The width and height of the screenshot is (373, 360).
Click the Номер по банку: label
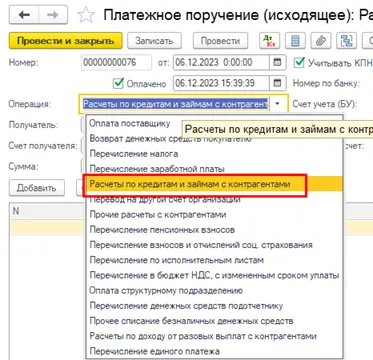(x=326, y=83)
